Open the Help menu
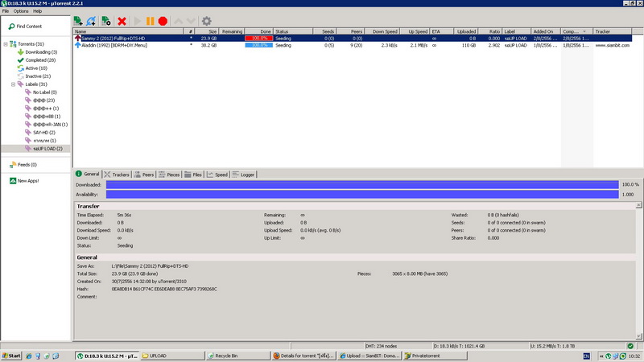The image size is (644, 362). [37, 11]
